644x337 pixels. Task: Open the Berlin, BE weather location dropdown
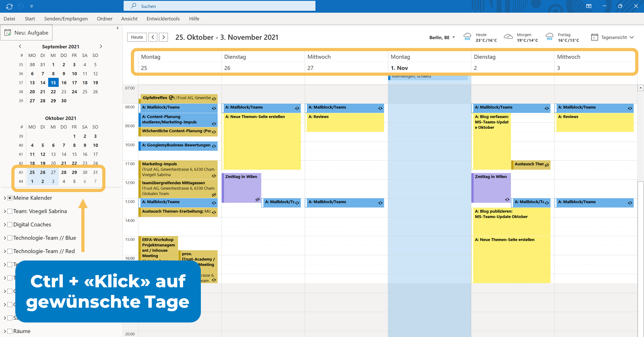point(454,37)
